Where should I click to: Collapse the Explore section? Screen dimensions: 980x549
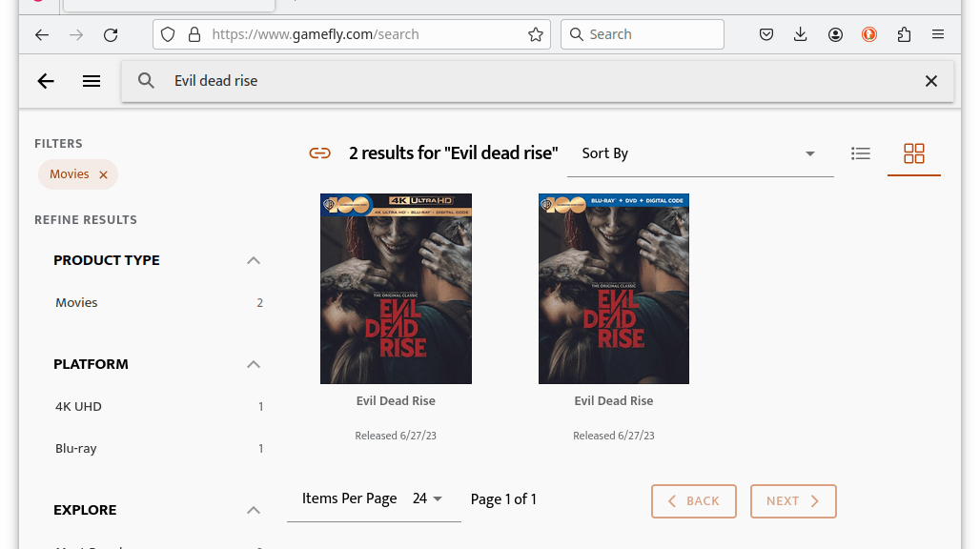pos(254,510)
